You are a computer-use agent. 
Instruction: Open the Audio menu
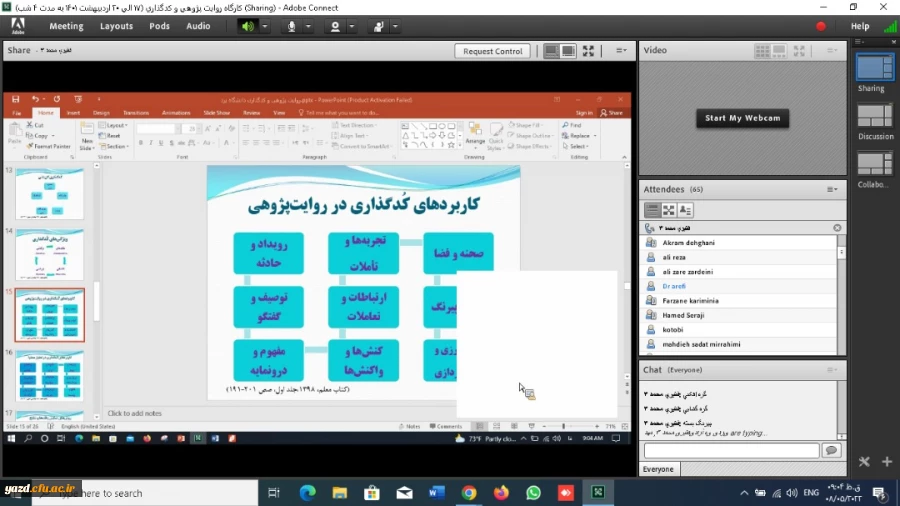click(198, 26)
